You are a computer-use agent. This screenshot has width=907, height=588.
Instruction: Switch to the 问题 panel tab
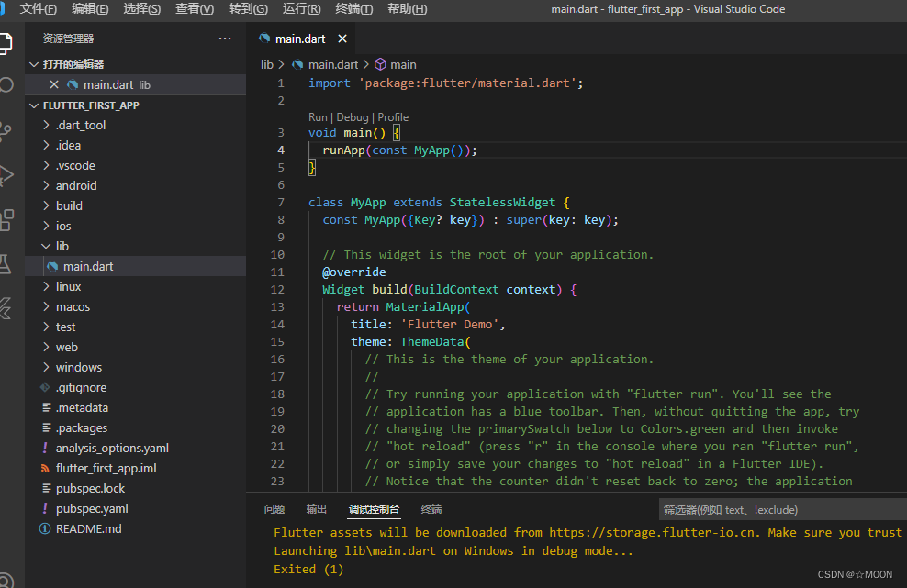(x=274, y=509)
